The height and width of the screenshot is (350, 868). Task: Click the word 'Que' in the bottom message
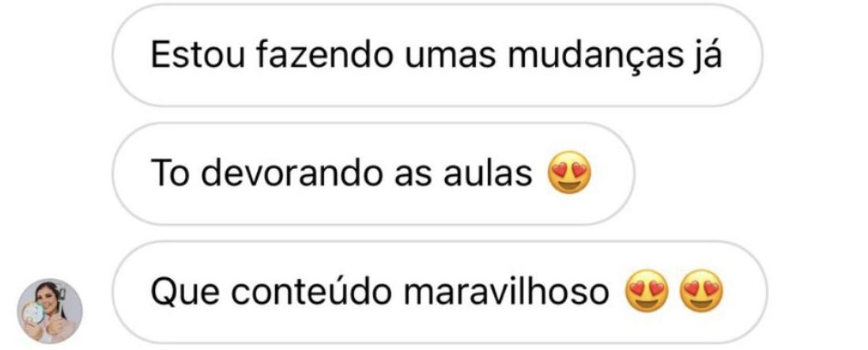185,292
